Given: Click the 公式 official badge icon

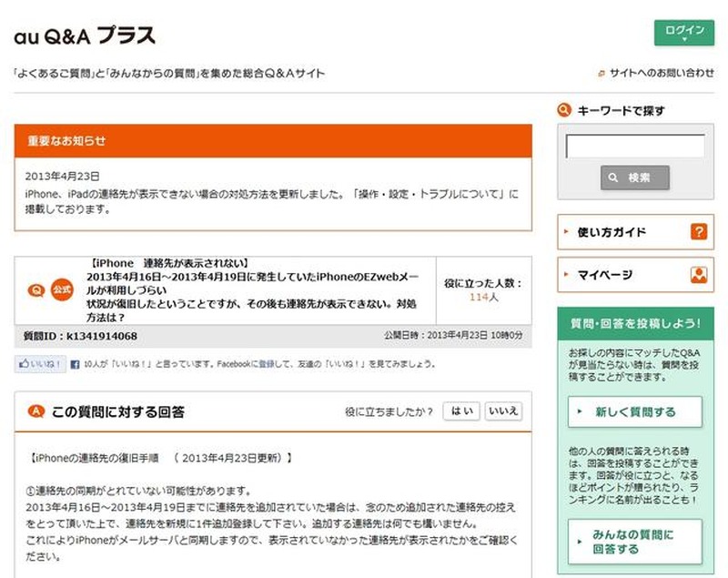Looking at the screenshot, I should (61, 290).
